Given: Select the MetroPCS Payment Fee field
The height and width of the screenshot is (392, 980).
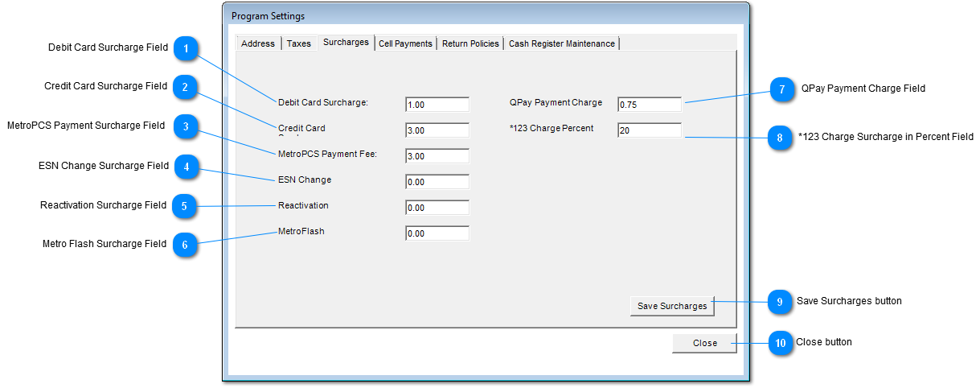Looking at the screenshot, I should pos(437,156).
